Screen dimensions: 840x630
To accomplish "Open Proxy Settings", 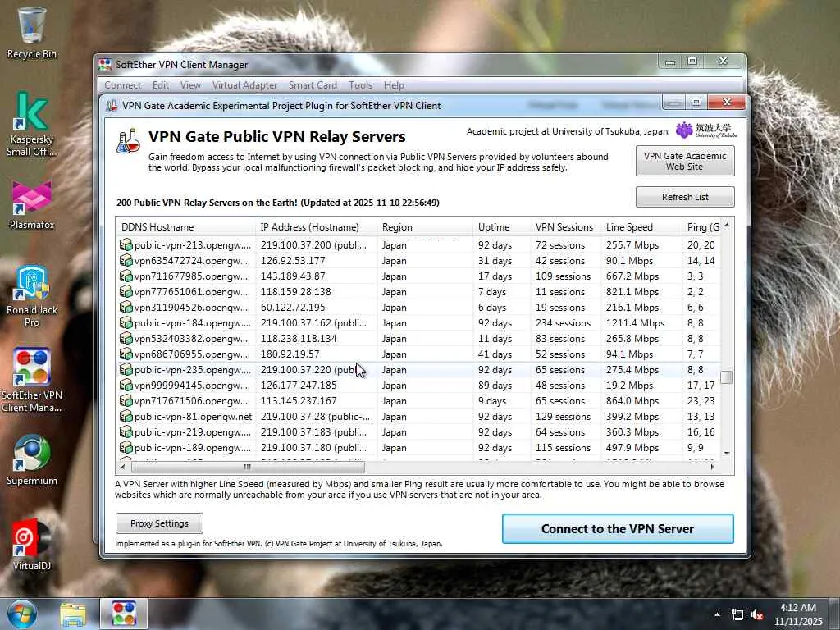I will coord(159,523).
